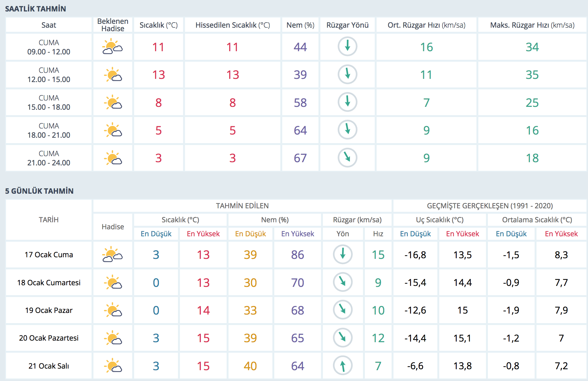Click wind direction icon for 18 Ocak Cumartesi
This screenshot has height=381, width=588.
tap(342, 282)
